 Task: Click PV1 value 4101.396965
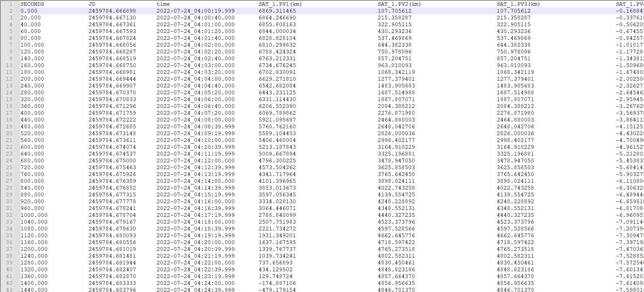277,181
